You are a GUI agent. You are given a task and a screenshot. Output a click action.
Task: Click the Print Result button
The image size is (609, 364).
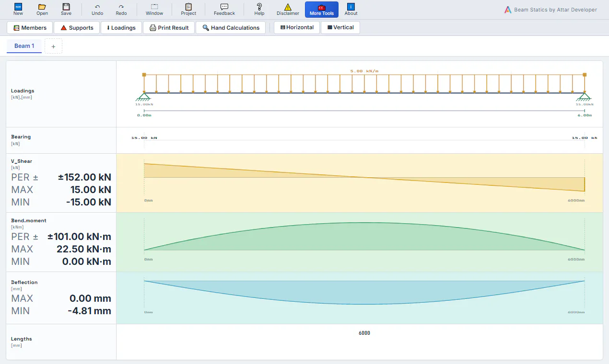click(x=169, y=28)
